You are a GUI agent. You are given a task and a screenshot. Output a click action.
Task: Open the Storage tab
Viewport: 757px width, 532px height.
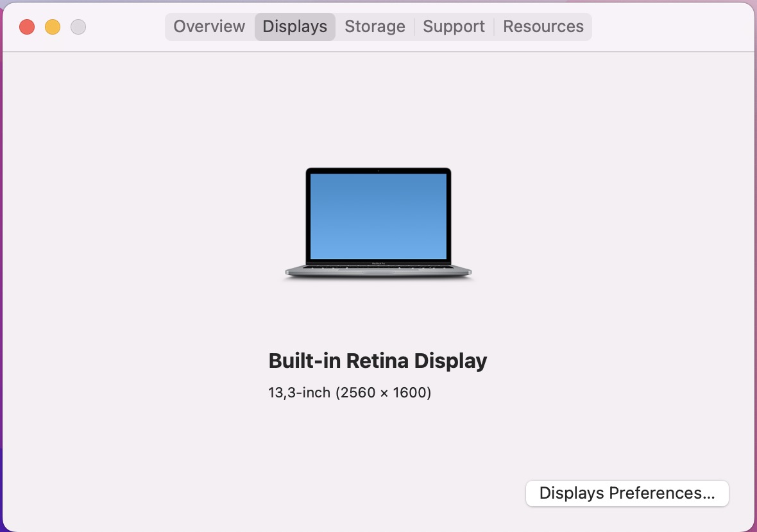[x=375, y=26]
